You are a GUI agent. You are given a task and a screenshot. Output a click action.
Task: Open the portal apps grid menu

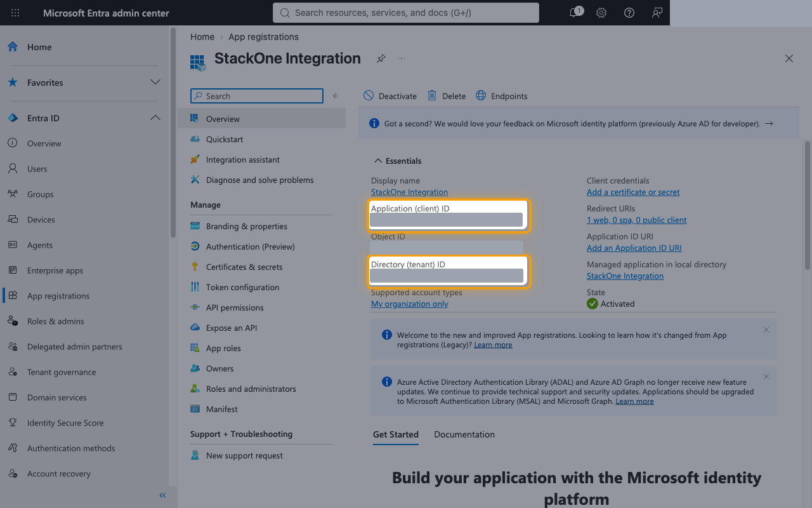pyautogui.click(x=15, y=13)
